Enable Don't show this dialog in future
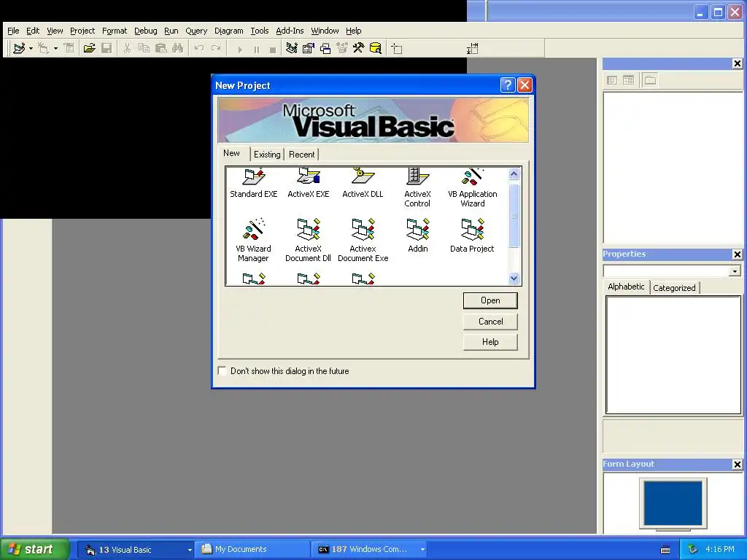747x560 pixels. [222, 370]
